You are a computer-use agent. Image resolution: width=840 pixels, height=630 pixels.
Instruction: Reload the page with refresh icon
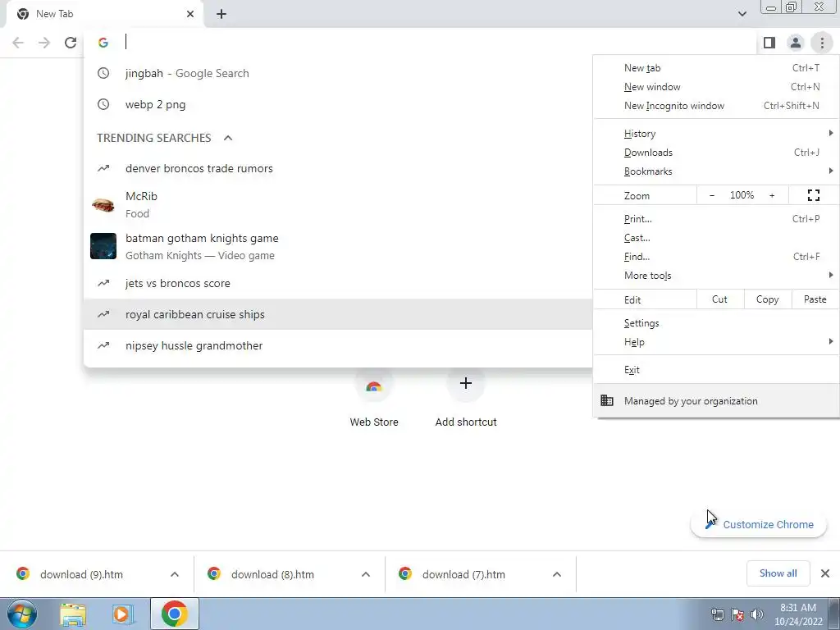pyautogui.click(x=71, y=43)
